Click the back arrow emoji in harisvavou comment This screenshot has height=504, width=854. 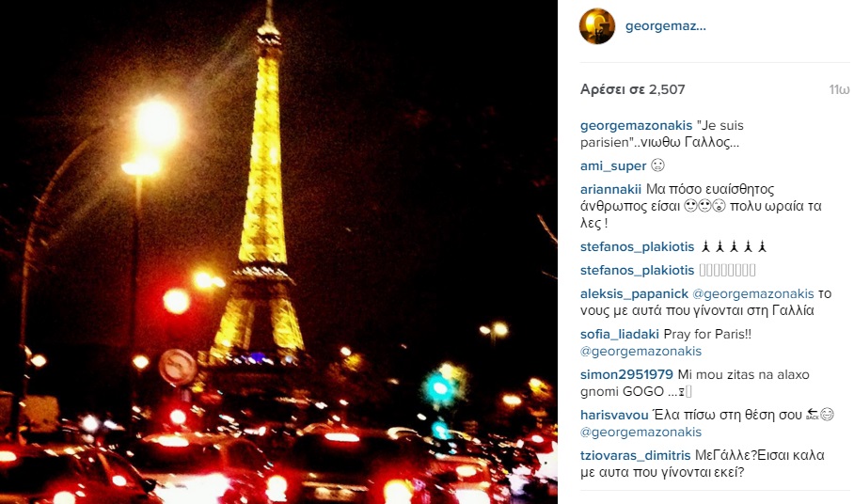pyautogui.click(x=813, y=414)
